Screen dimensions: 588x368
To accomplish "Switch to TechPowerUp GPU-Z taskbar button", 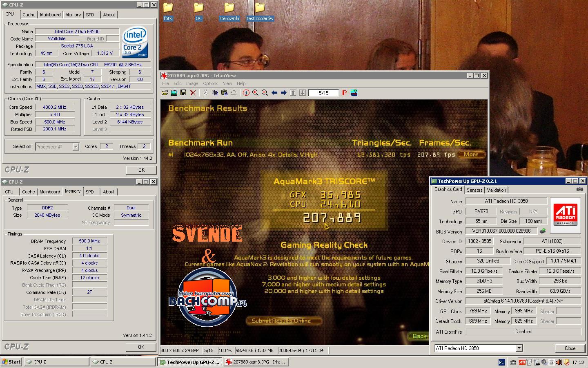I will click(190, 362).
